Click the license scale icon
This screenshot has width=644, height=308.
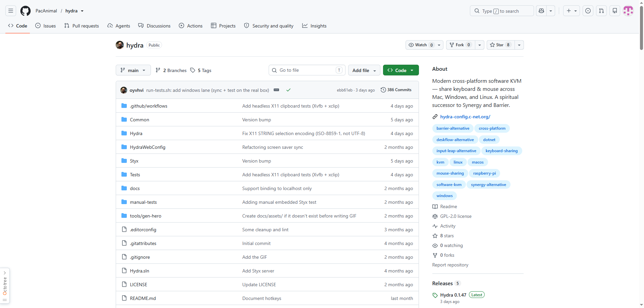pyautogui.click(x=435, y=216)
